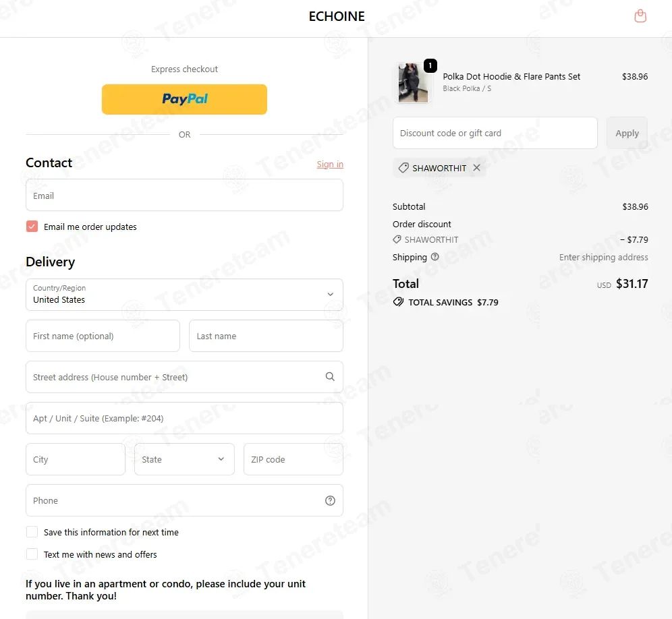Check Save this information for next time
This screenshot has height=619, width=672.
tap(32, 532)
